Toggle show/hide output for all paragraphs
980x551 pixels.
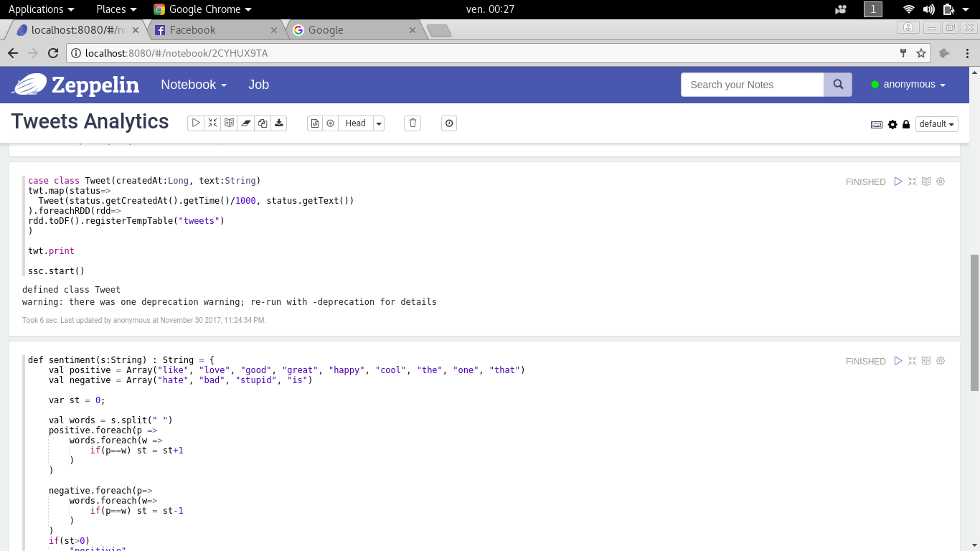coord(229,123)
